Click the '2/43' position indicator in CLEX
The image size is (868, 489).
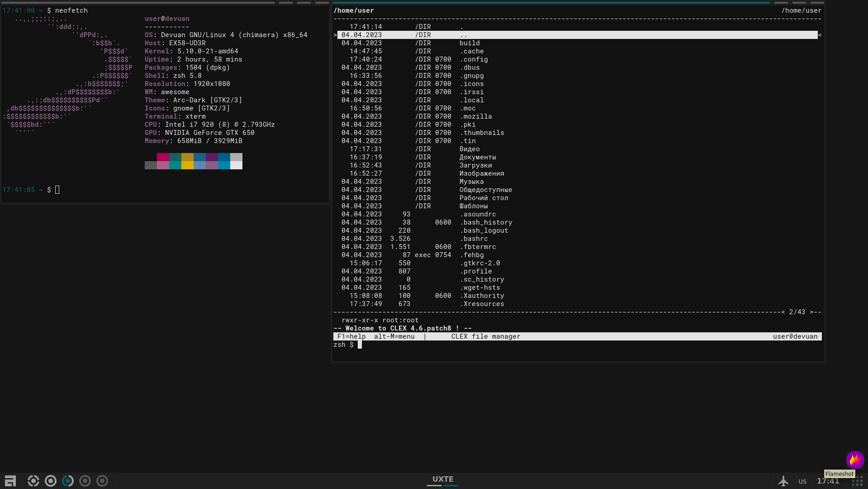click(x=797, y=312)
